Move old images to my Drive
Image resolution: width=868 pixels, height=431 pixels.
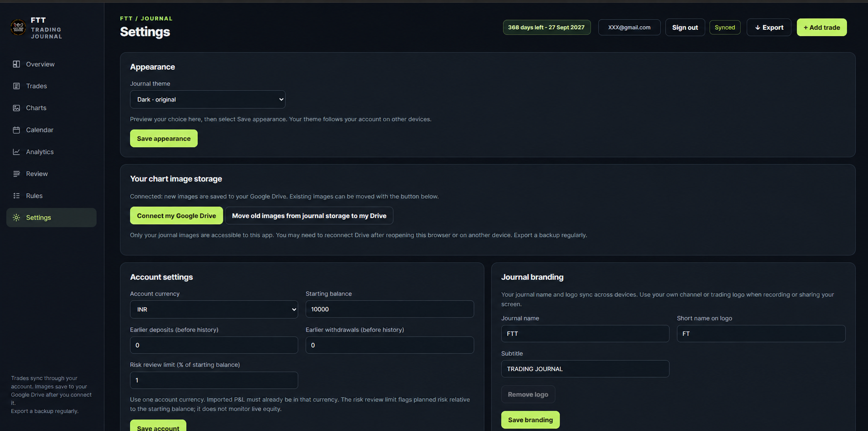(x=309, y=215)
